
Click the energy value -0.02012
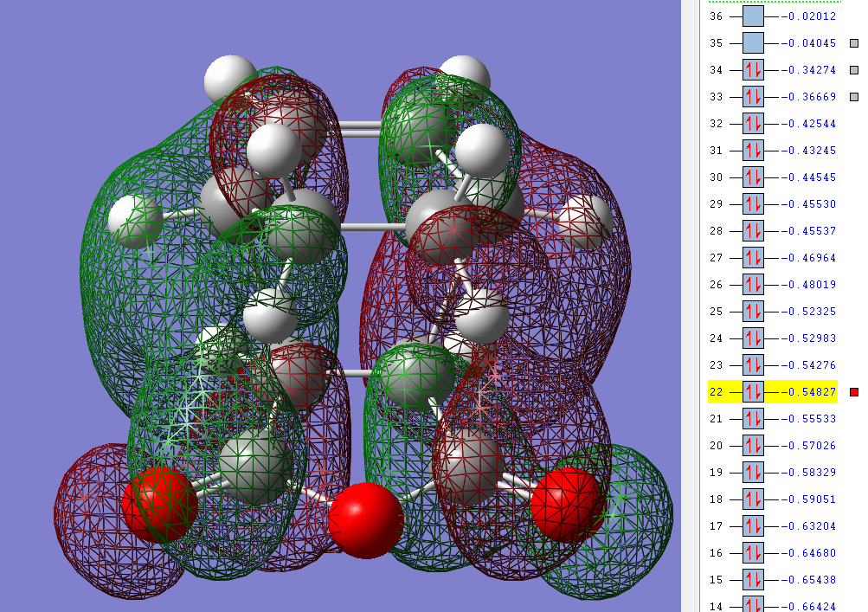tap(809, 16)
